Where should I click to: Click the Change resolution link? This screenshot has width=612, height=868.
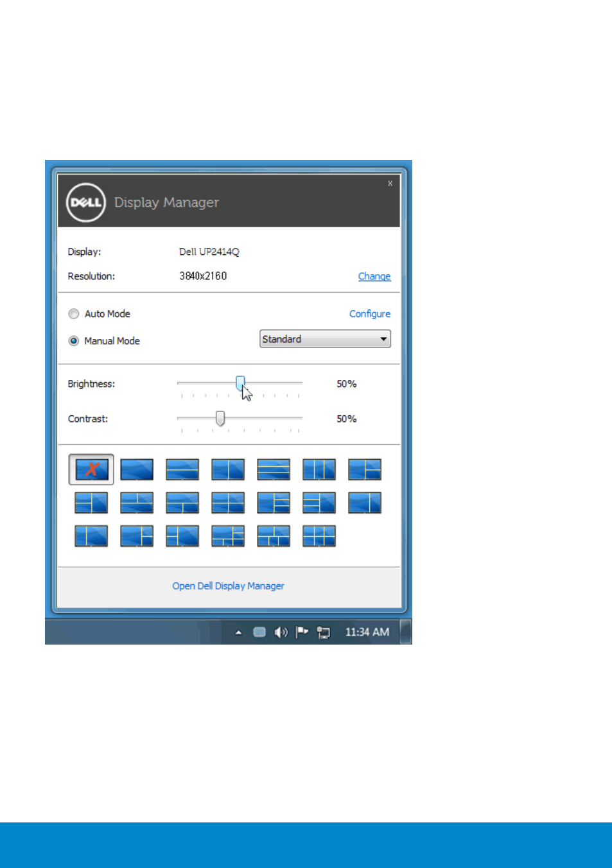(374, 276)
